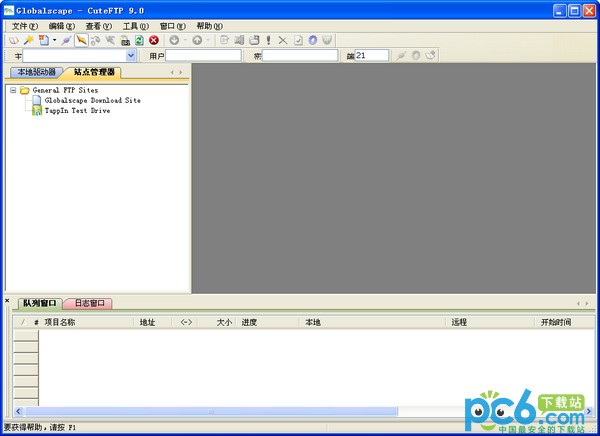Click the Delete X icon in toolbar

[x=283, y=40]
